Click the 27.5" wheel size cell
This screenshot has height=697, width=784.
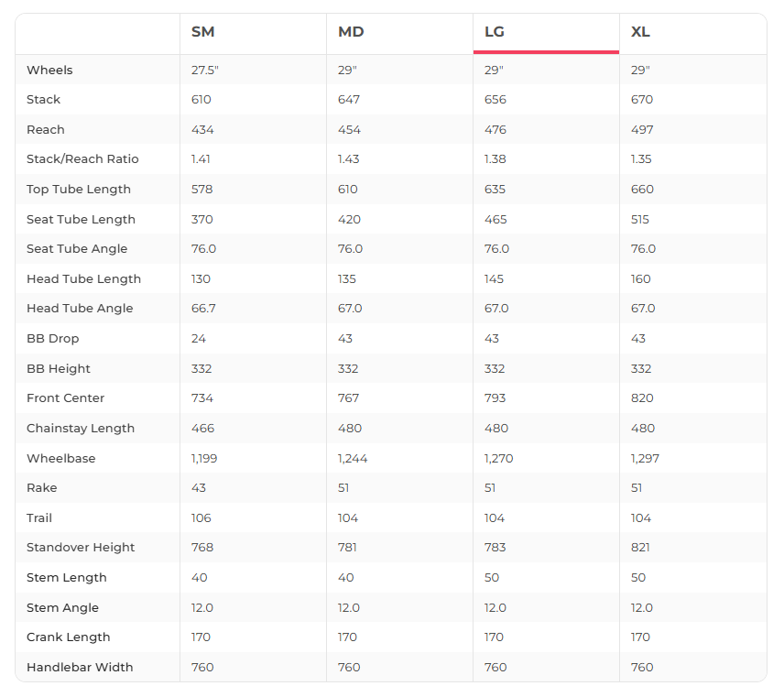tap(205, 71)
